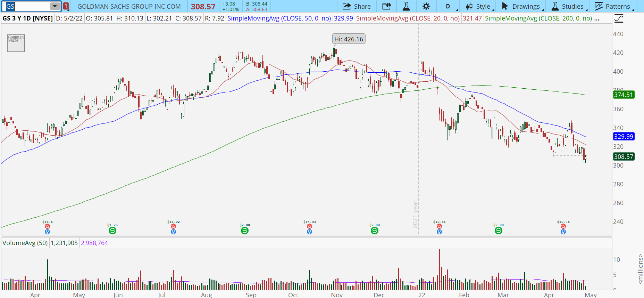Open the flask Edit Studies icon

tap(406, 6)
